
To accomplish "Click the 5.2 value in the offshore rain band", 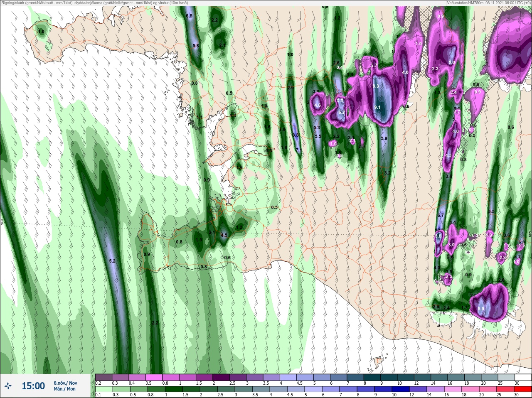I will [x=112, y=261].
